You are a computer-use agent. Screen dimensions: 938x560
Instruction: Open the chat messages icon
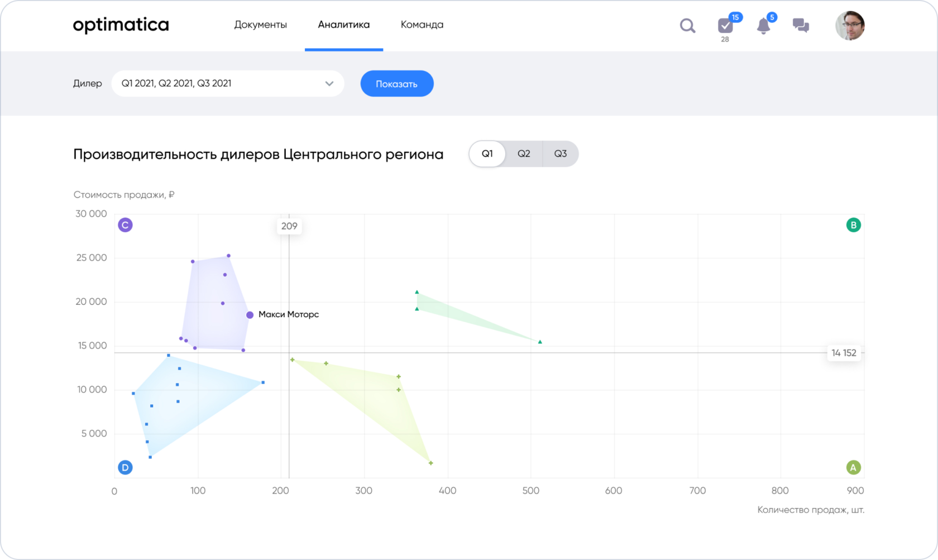pyautogui.click(x=801, y=26)
